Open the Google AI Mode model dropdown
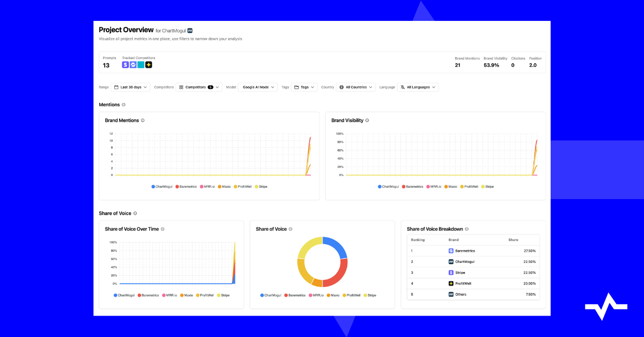This screenshot has height=337, width=644. [258, 87]
